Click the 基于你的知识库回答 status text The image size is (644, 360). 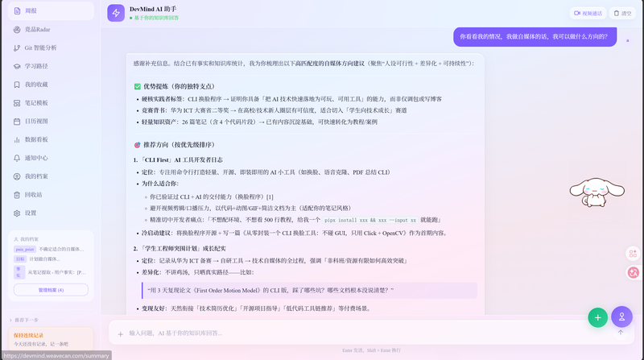point(156,18)
